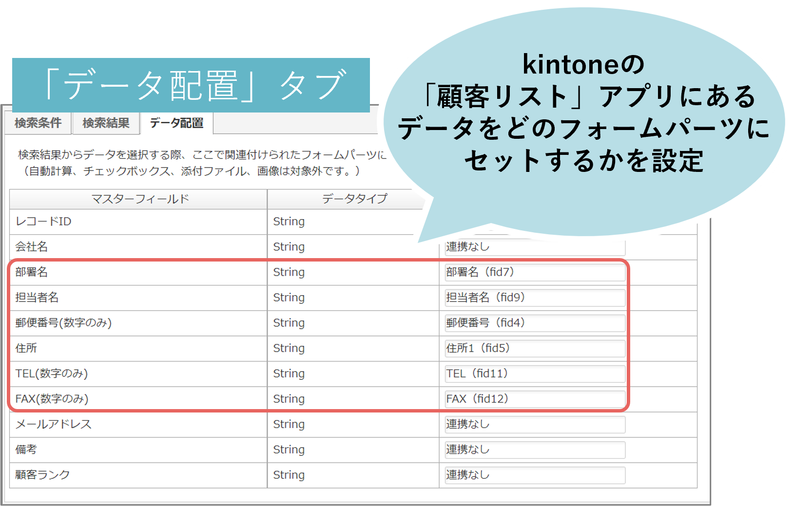Open the TEL (fid11) dropdown
Image resolution: width=812 pixels, height=506 pixels.
[x=535, y=374]
